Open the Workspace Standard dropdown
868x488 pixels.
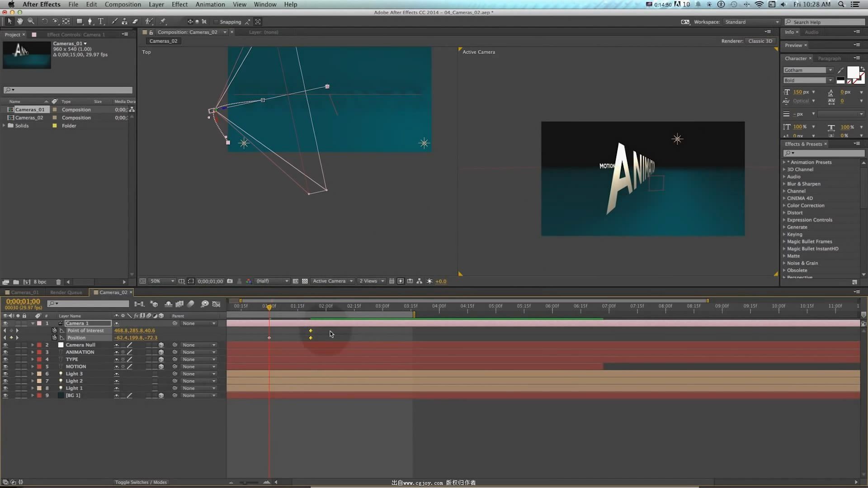pos(751,22)
